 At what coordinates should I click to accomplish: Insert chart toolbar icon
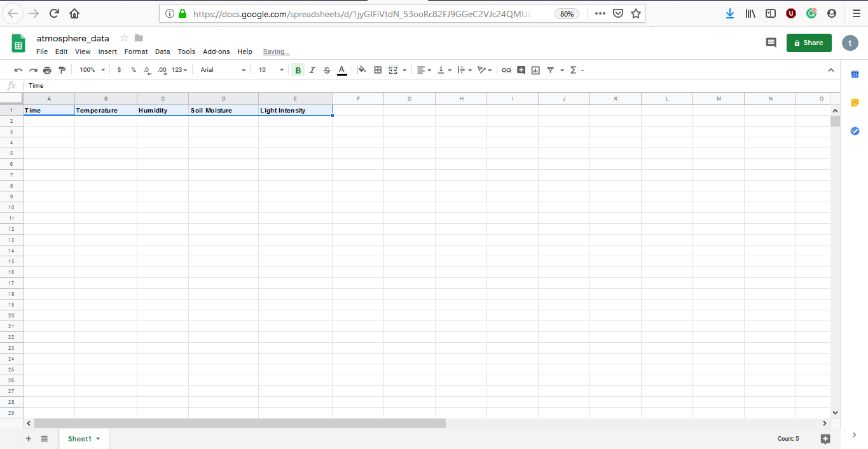pyautogui.click(x=535, y=70)
